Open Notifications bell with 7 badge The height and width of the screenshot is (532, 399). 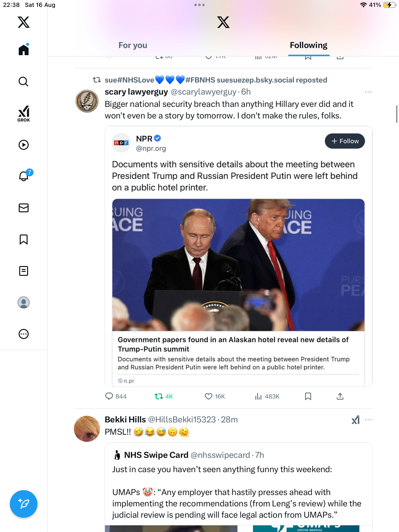(24, 176)
